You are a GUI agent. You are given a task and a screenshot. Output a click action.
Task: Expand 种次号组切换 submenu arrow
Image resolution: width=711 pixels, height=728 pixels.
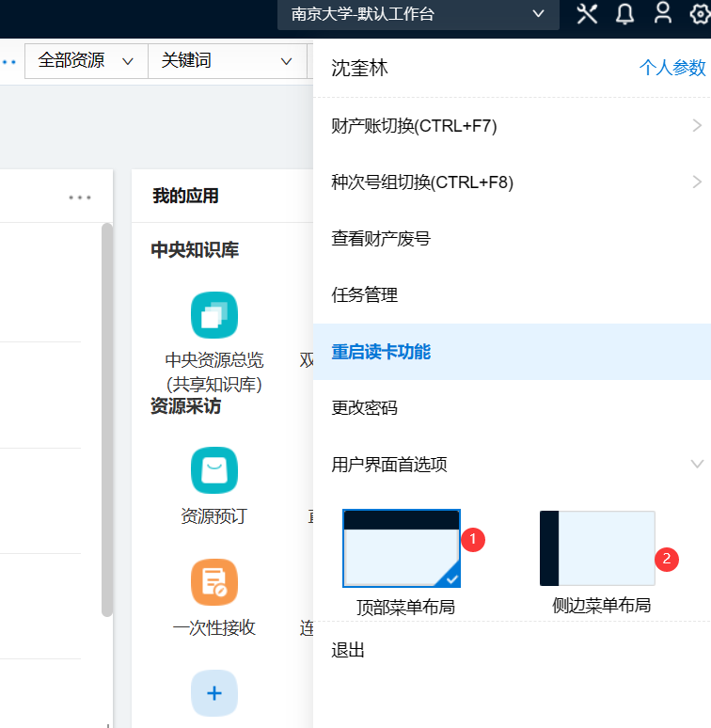pos(697,182)
